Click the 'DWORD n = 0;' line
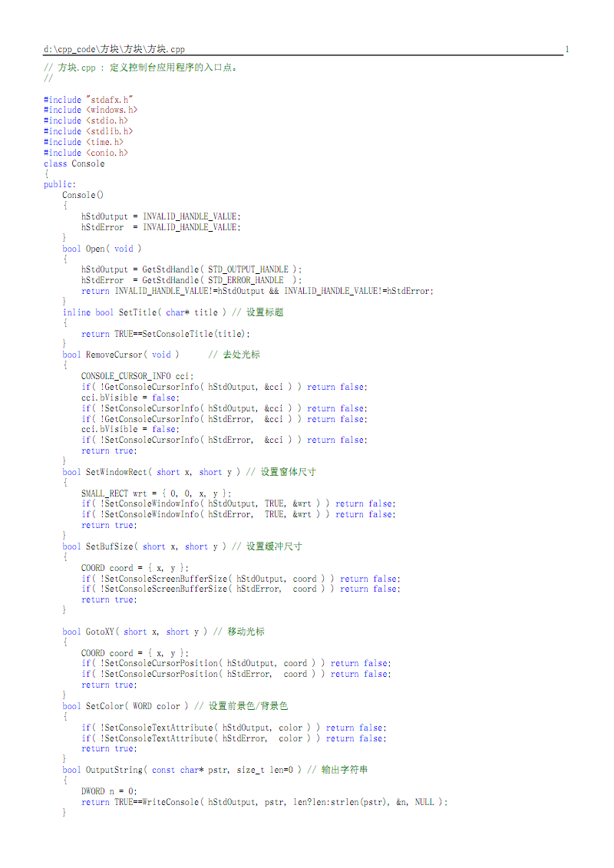The width and height of the screenshot is (614, 868). pos(109,791)
